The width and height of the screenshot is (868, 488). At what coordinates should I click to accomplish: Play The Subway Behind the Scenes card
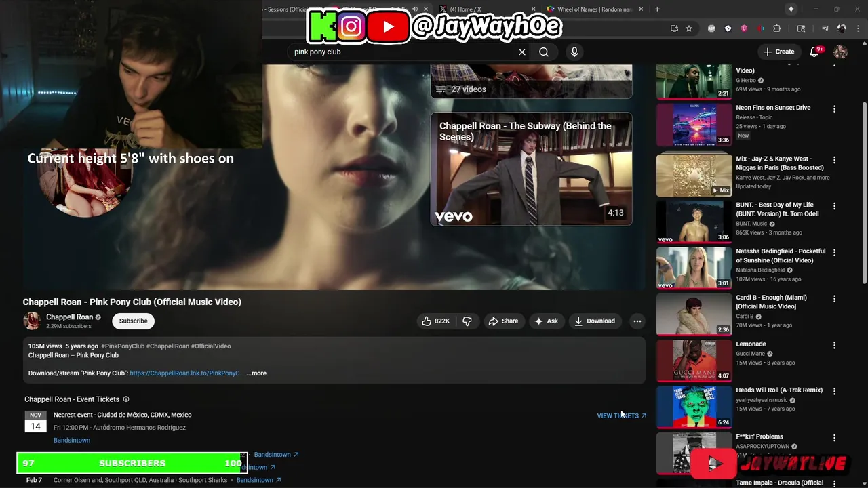tap(531, 169)
